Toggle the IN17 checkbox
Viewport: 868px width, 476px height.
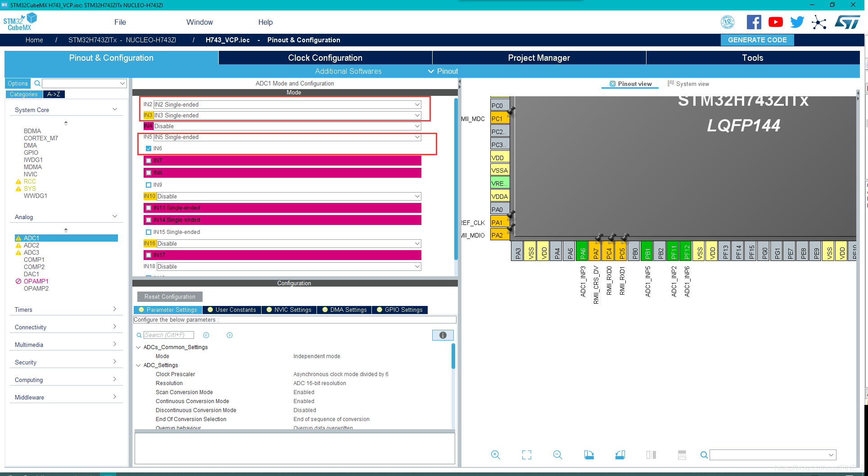(149, 255)
